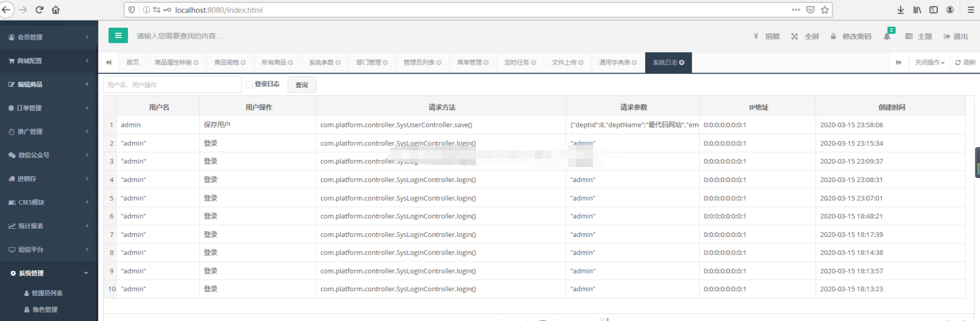Bookmark the page with star icon
Screen dimensions: 980x321
coord(824,9)
